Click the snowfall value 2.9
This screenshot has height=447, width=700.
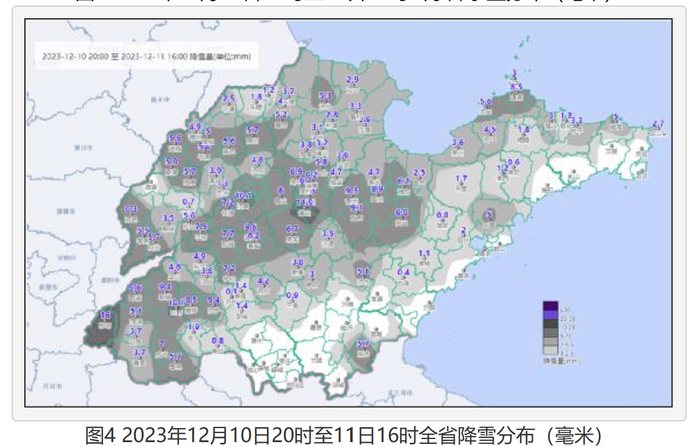(353, 79)
